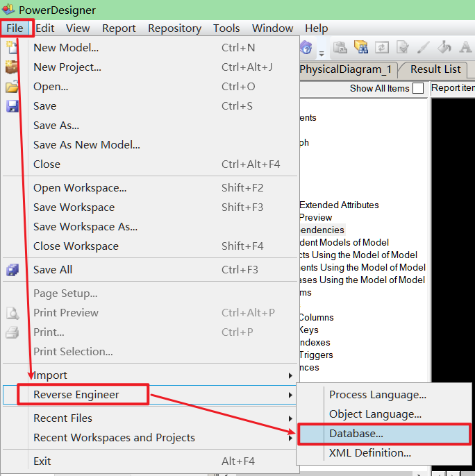Click the Find Objects binoculars toolbar icon

[361, 48]
